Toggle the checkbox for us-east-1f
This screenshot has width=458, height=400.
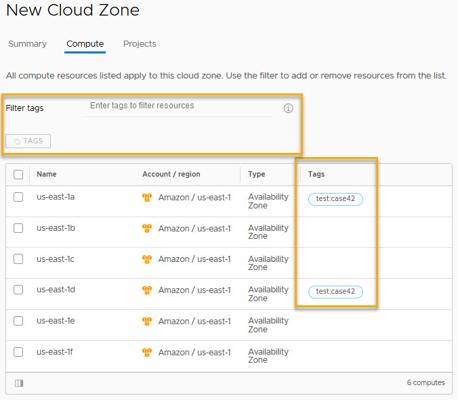[x=18, y=352]
